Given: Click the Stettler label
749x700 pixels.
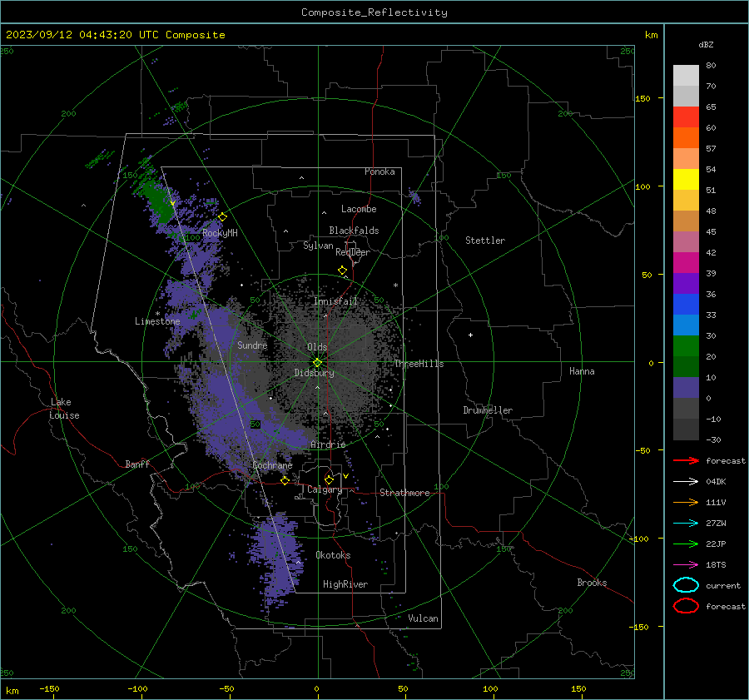Looking at the screenshot, I should pos(485,241).
